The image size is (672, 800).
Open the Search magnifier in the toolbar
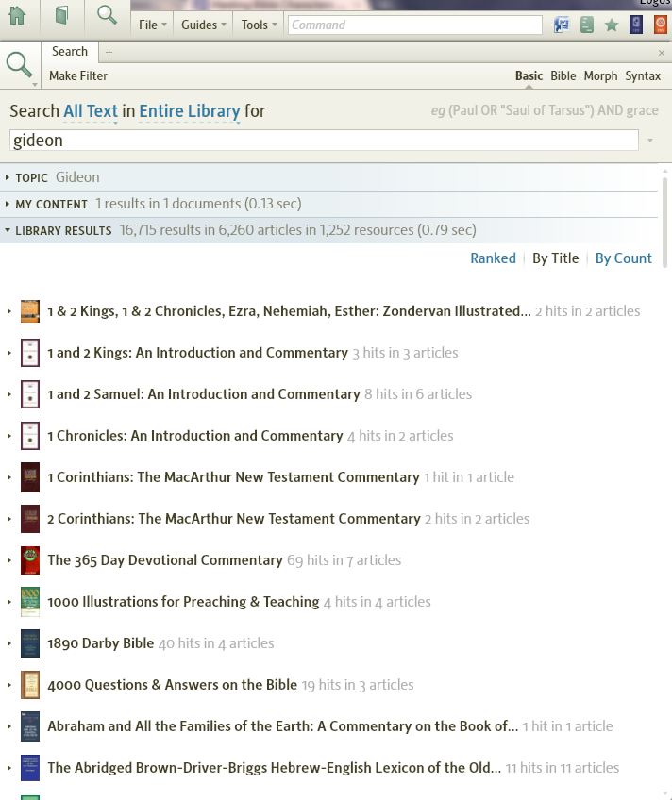click(x=107, y=15)
